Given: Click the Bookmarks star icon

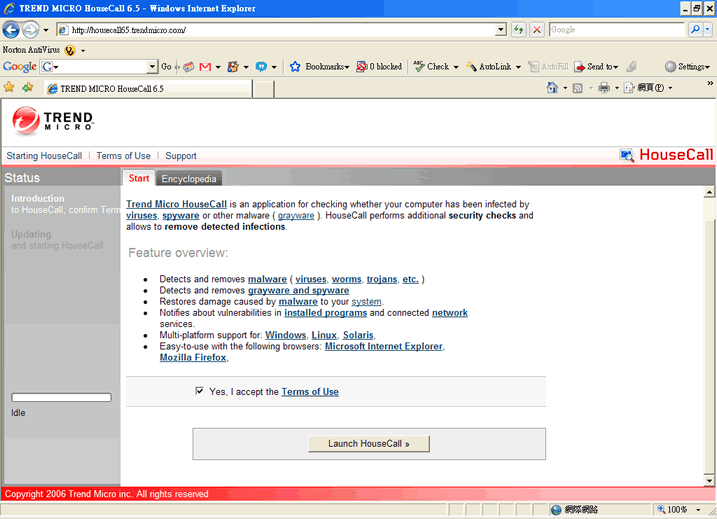Looking at the screenshot, I should (295, 67).
